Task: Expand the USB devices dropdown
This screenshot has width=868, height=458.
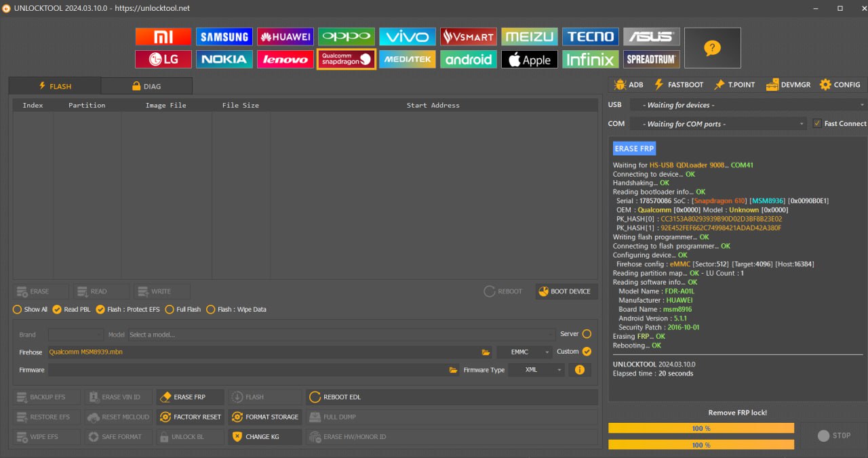Action: tap(748, 105)
